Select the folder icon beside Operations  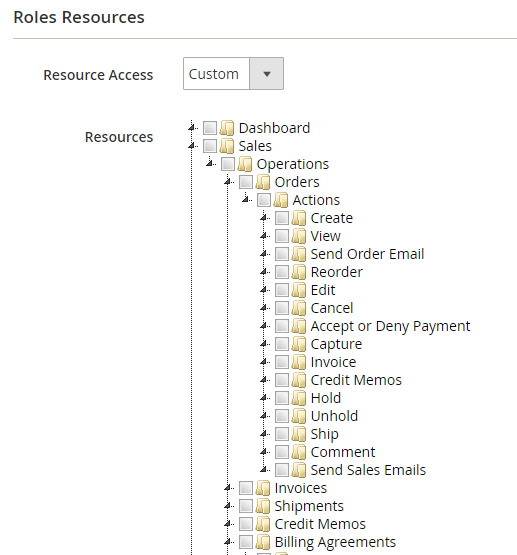[x=245, y=164]
